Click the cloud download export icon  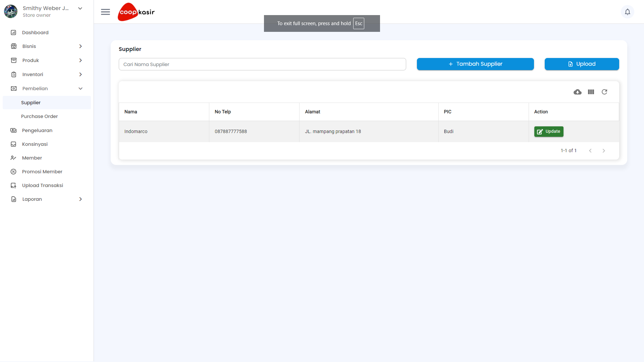click(578, 92)
